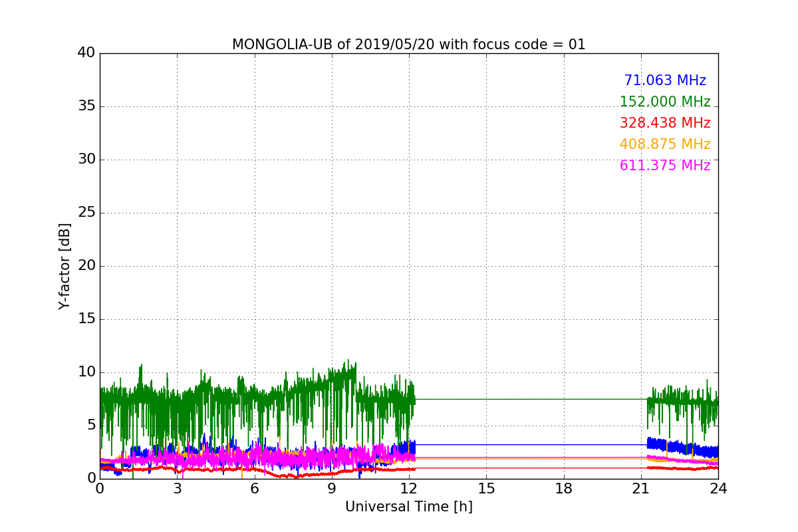Click the x-axis tick label '15'

click(x=486, y=489)
